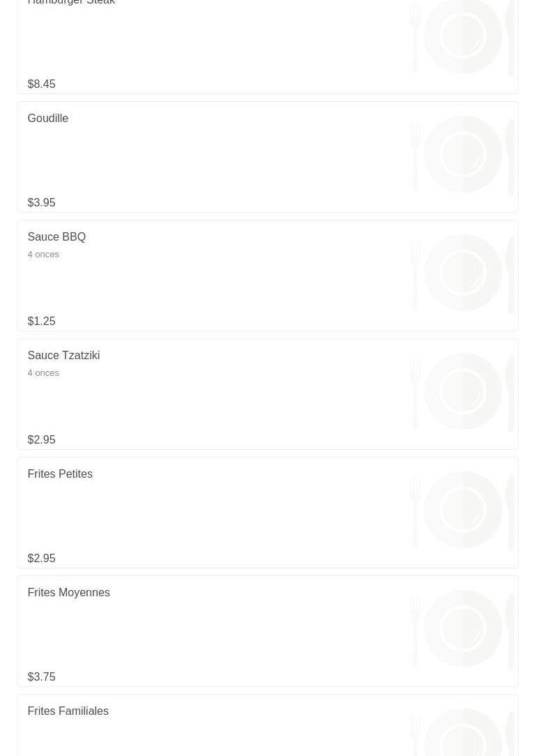
Task: Click the Sauce BBQ plate placeholder icon
Action: click(462, 273)
